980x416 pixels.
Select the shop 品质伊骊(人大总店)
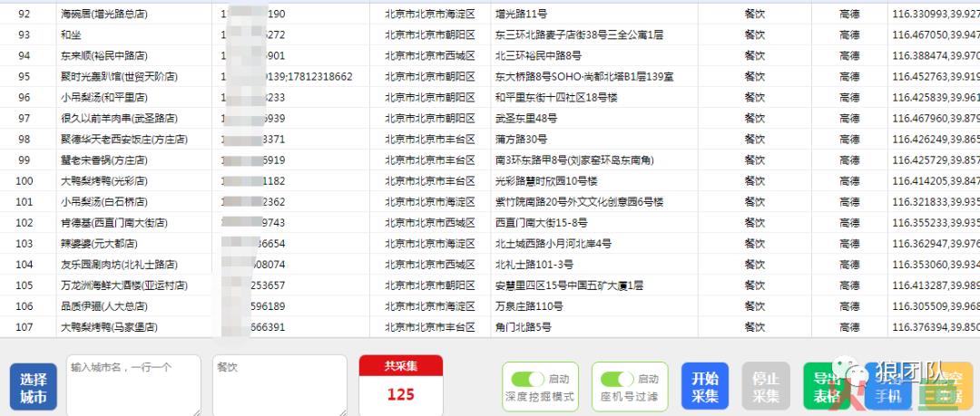pyautogui.click(x=103, y=306)
